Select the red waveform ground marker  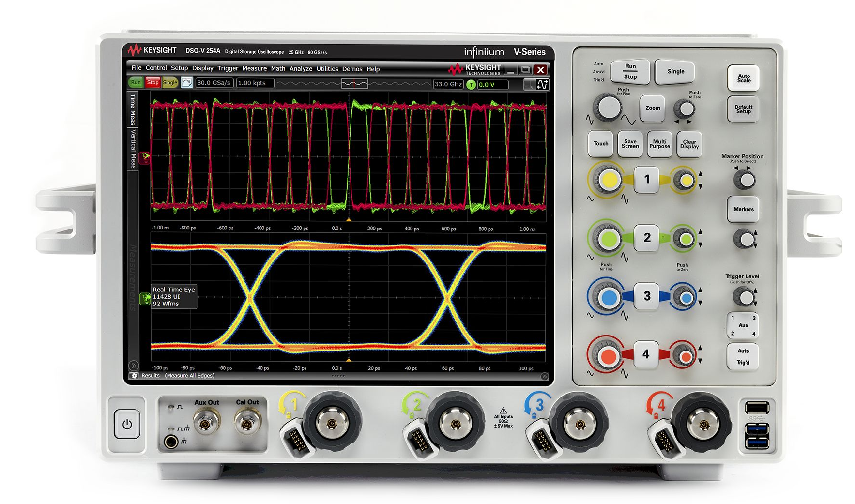(x=144, y=157)
